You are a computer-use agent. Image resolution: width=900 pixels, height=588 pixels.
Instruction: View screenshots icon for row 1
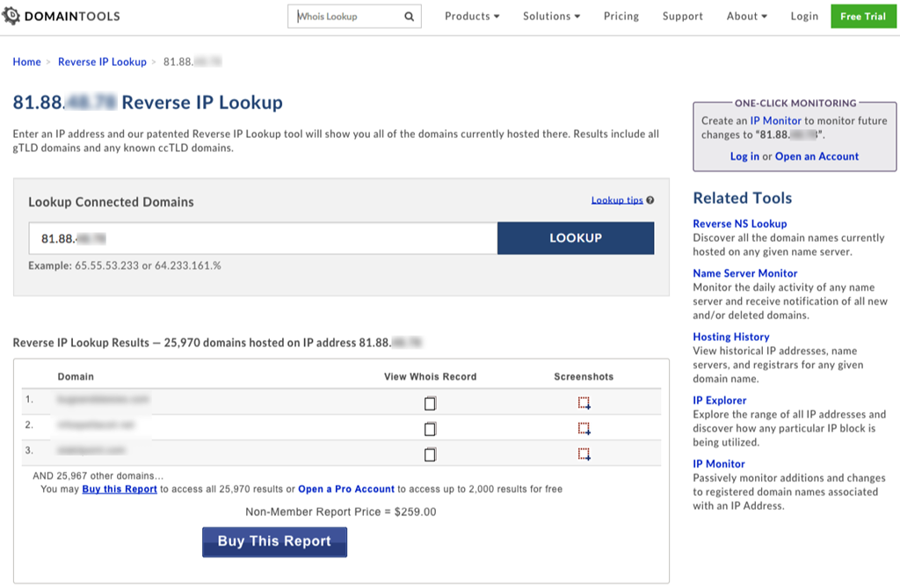click(x=584, y=403)
